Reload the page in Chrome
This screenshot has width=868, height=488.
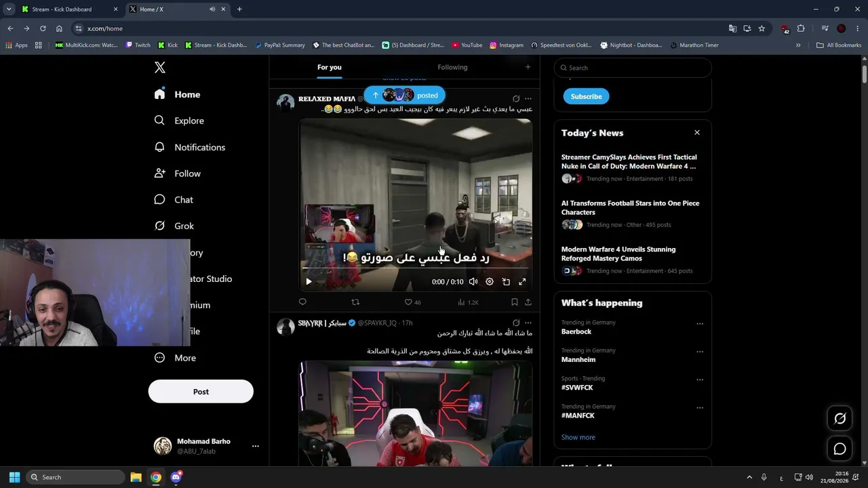(x=43, y=28)
